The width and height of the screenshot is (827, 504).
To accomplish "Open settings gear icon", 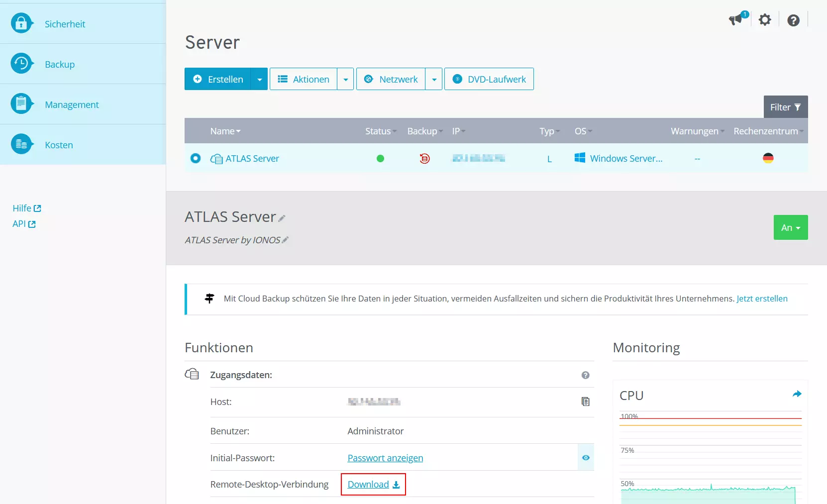I will 765,20.
